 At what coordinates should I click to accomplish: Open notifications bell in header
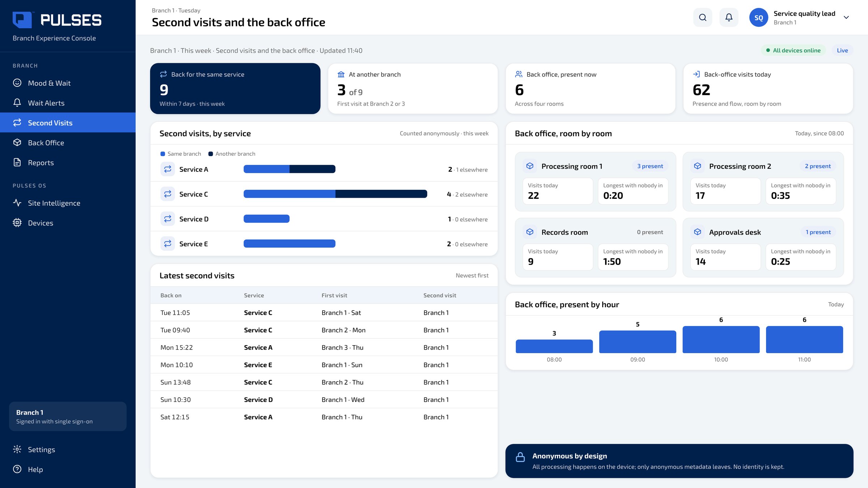coord(729,17)
